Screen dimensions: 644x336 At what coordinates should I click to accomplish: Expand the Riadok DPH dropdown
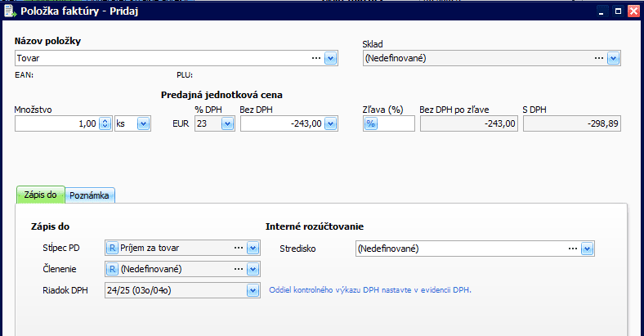(x=253, y=289)
